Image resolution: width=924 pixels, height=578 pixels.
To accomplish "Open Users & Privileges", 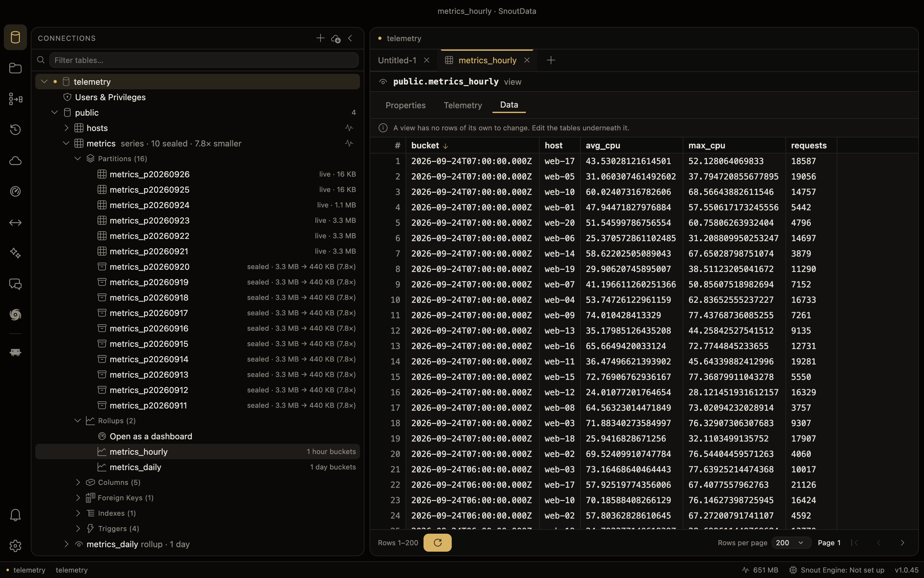I will tap(110, 97).
